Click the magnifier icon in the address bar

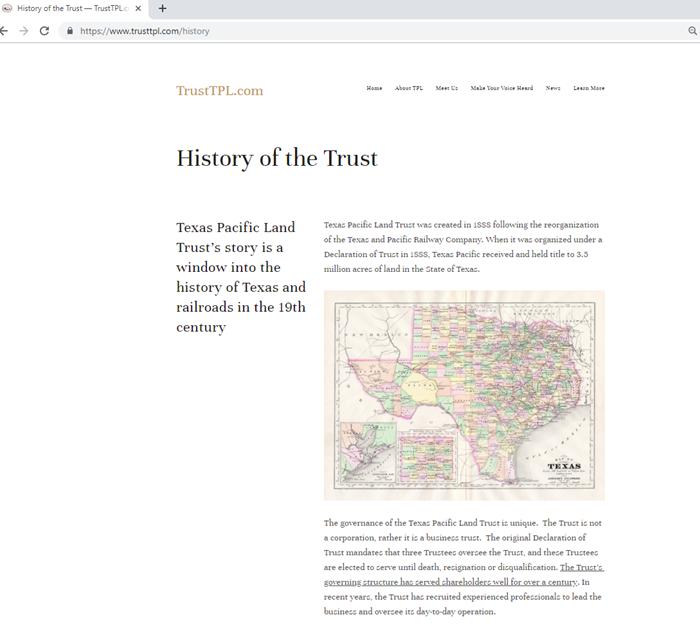[x=692, y=31]
